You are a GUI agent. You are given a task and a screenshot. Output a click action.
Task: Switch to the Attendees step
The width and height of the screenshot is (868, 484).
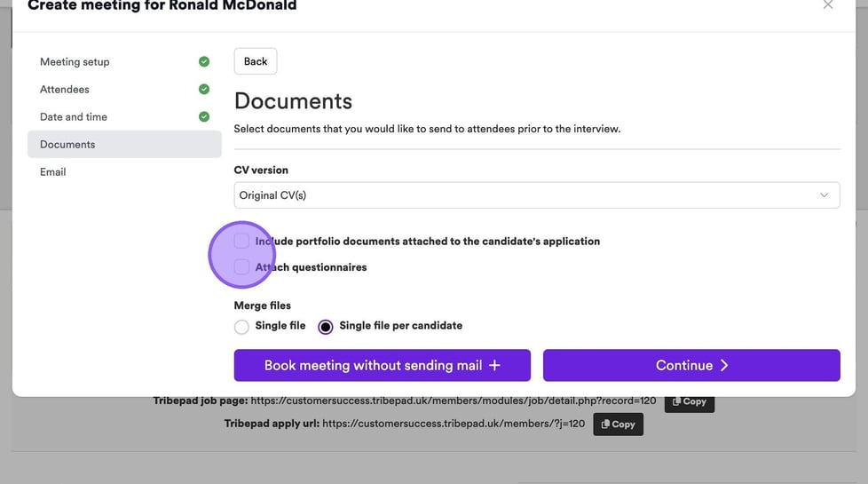click(65, 90)
